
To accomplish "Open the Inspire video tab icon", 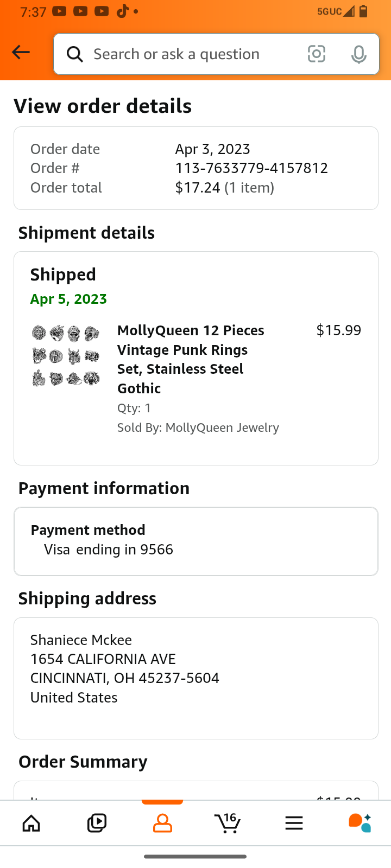I will pyautogui.click(x=97, y=823).
